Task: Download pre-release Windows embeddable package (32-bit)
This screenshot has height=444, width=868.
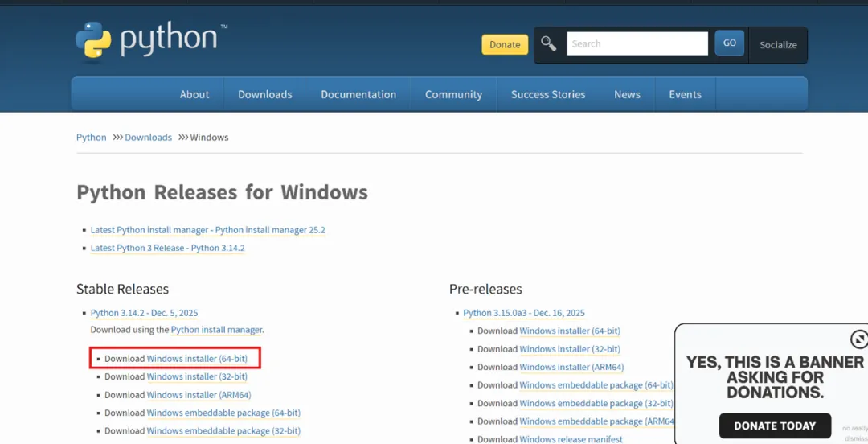Action: coord(596,403)
